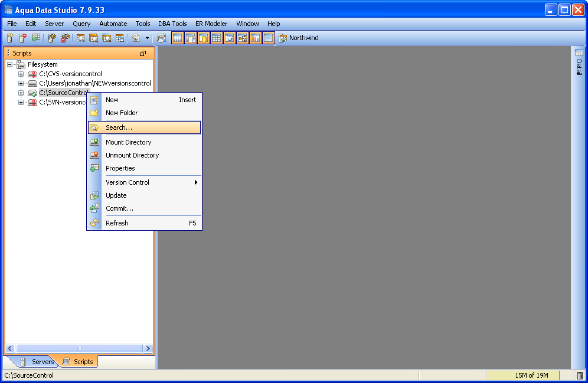Viewport: 588px width, 383px height.
Task: Click the server icon with red minus badge
Action: 23,38
